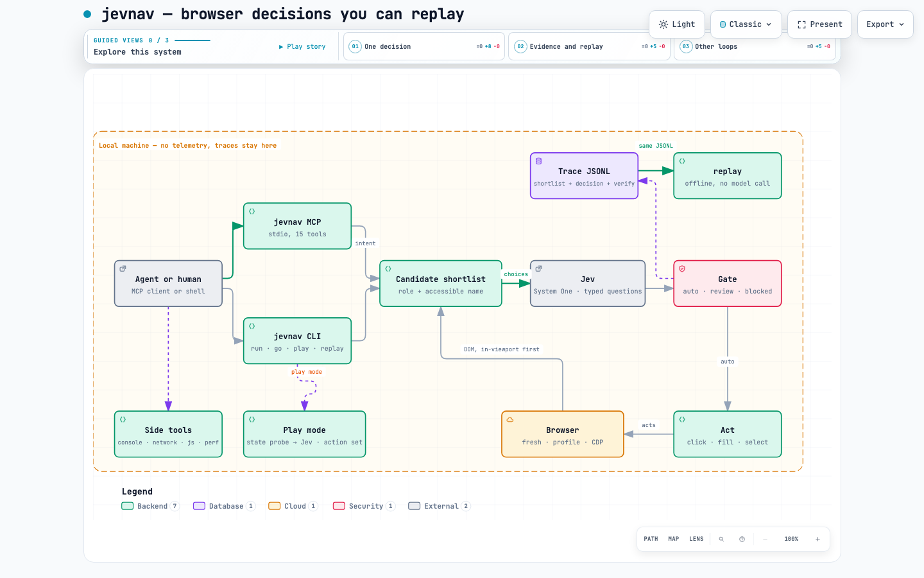
Task: Toggle Cloud legend filter
Action: tap(293, 506)
